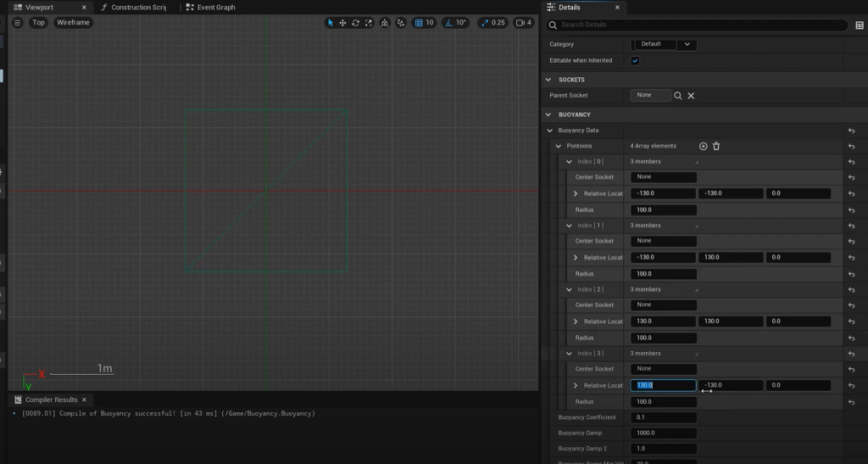Collapse Index [ 3 ] element
Screen dimensions: 868x464
(569, 354)
